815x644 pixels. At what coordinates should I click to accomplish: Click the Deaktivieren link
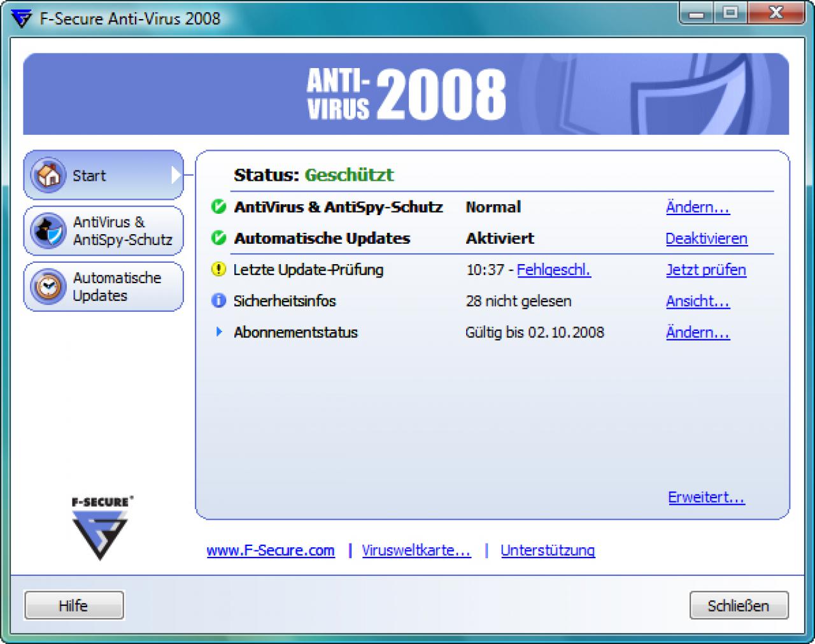pyautogui.click(x=706, y=239)
